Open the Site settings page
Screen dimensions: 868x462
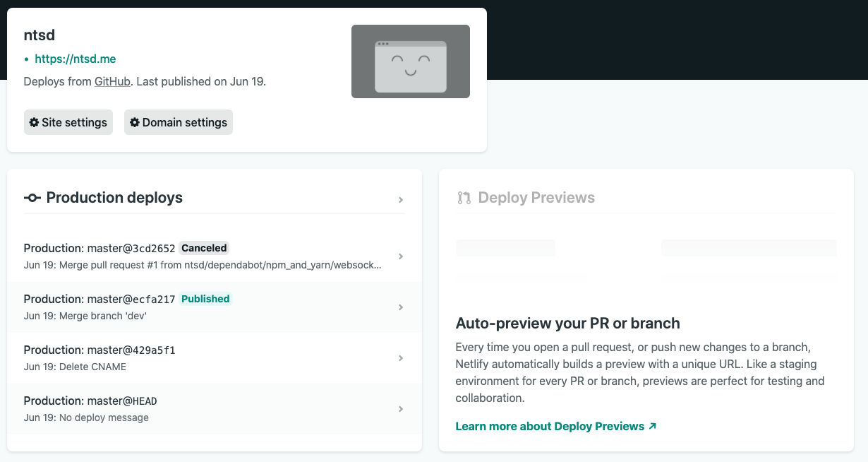[68, 122]
